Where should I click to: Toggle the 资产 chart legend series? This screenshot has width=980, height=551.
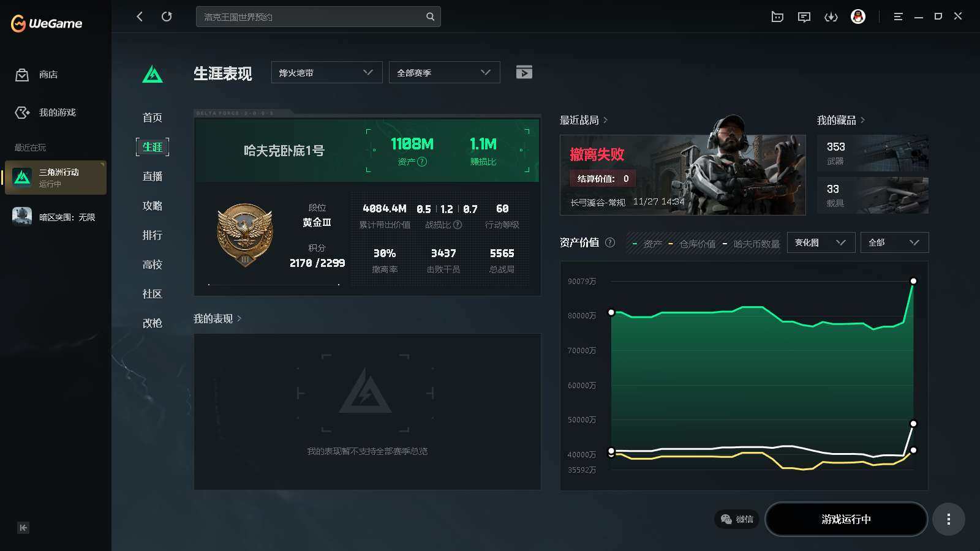tap(647, 244)
